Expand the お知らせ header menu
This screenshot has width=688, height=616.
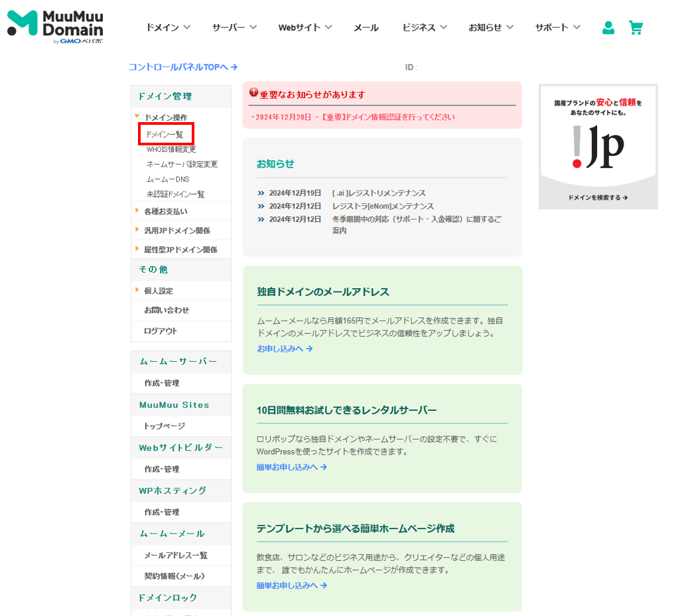point(490,27)
